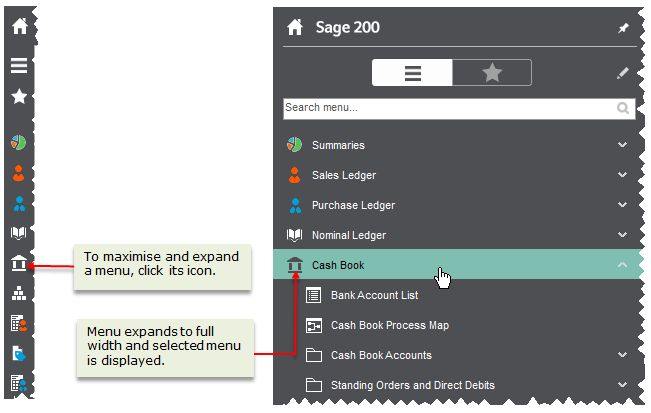Expand the Cash Book Accounts folder chevron

point(622,354)
